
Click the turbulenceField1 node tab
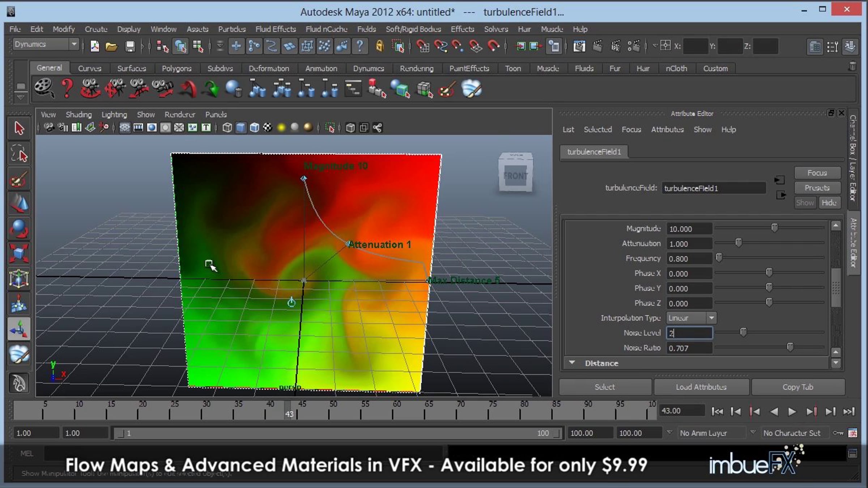pyautogui.click(x=594, y=152)
